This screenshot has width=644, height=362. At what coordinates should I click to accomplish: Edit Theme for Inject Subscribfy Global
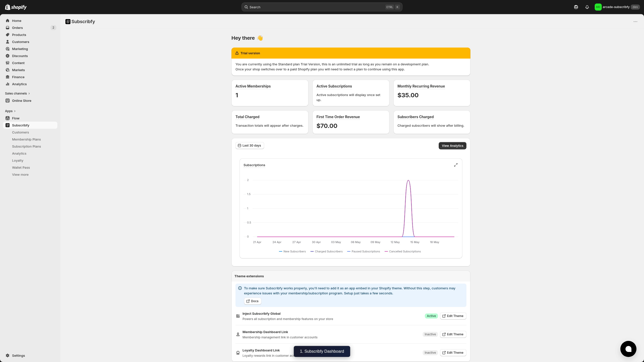coord(453,316)
